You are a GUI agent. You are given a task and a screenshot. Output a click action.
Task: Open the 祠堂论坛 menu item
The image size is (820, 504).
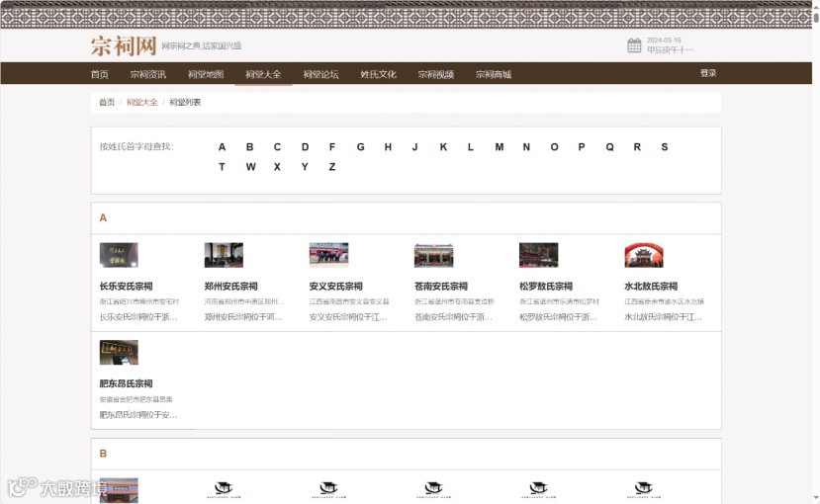pos(320,74)
